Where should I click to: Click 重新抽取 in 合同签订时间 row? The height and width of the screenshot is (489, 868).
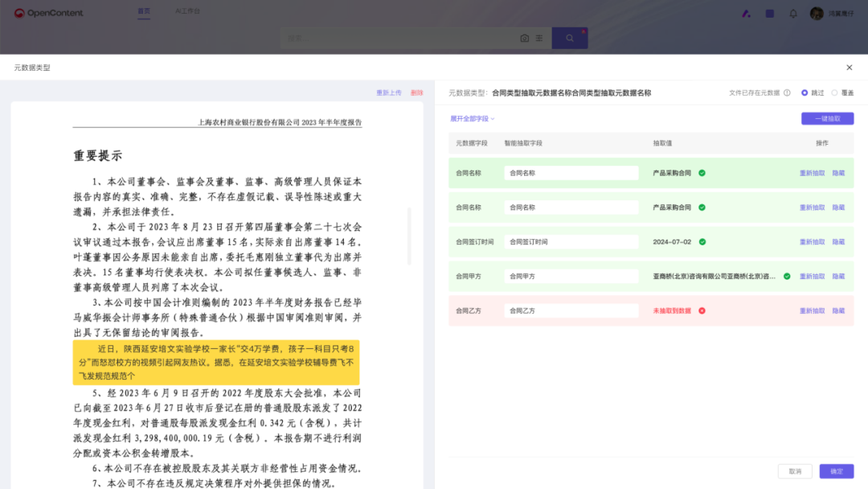[812, 242]
